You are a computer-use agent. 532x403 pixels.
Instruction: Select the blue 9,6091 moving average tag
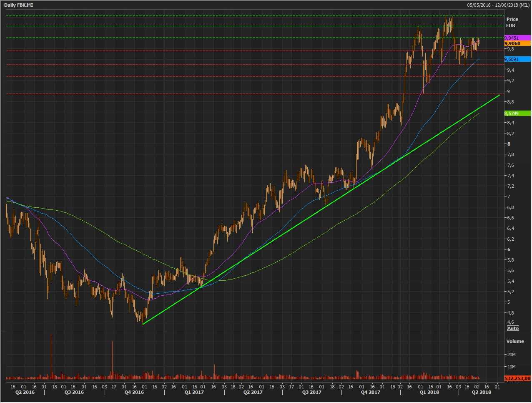[517, 59]
